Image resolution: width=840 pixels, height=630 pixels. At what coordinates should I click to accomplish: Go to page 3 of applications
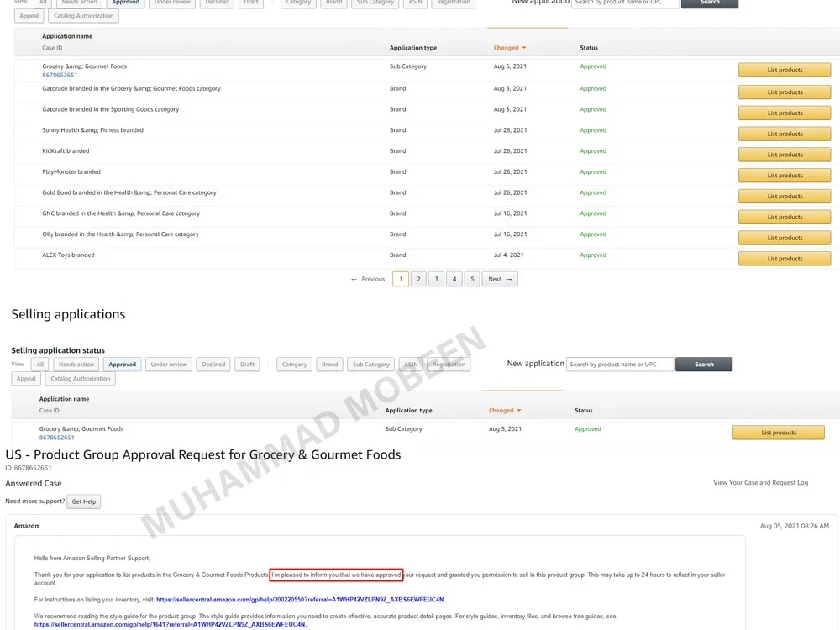point(436,279)
